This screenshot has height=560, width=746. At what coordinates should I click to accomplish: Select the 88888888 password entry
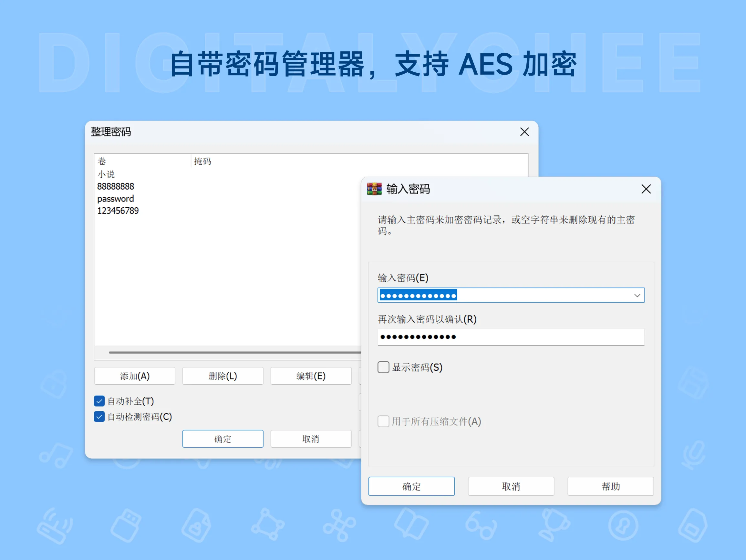coord(116,186)
